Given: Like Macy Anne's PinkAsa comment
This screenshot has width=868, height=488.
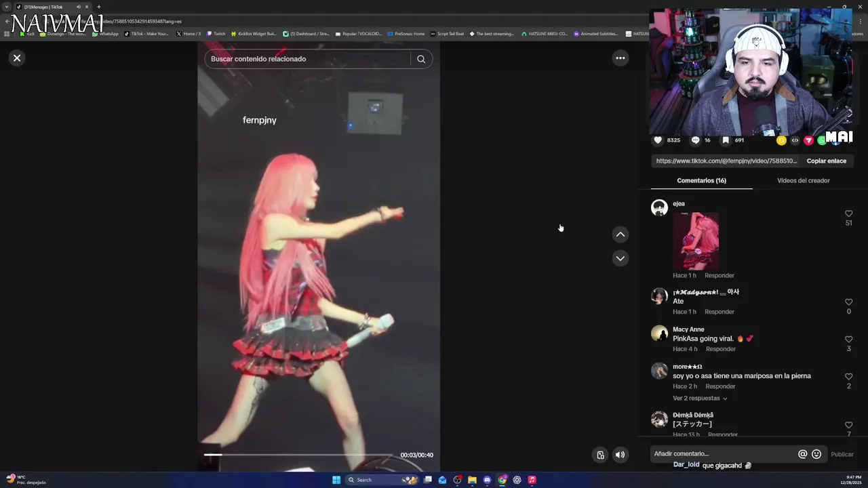Looking at the screenshot, I should (x=848, y=340).
